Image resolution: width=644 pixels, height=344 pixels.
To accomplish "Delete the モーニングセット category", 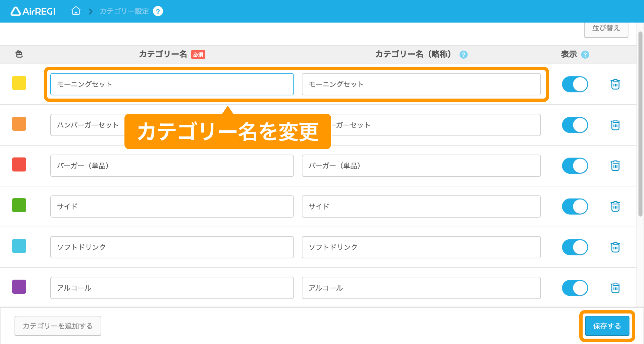I will [x=615, y=84].
